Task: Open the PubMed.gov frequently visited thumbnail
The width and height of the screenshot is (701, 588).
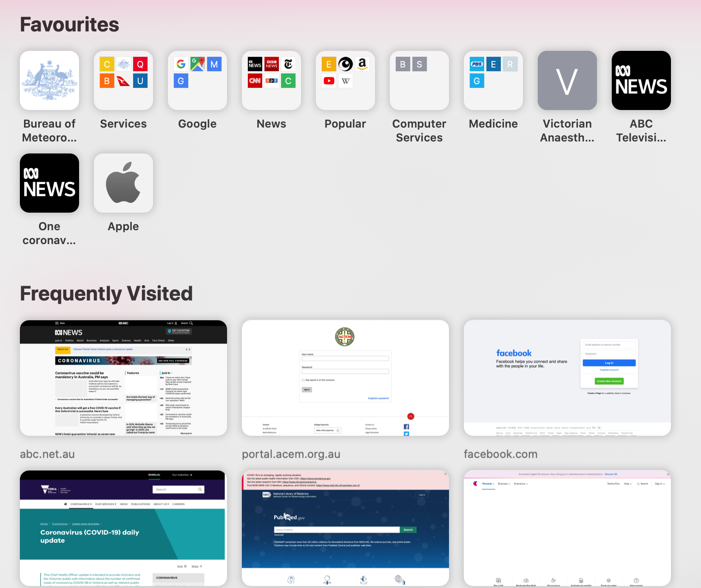Action: [x=345, y=528]
